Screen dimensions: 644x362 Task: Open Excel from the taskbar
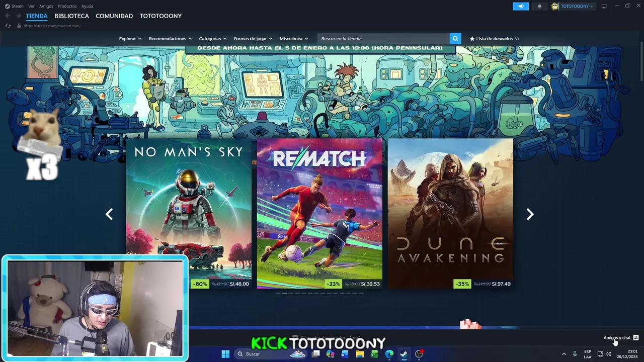[374, 354]
